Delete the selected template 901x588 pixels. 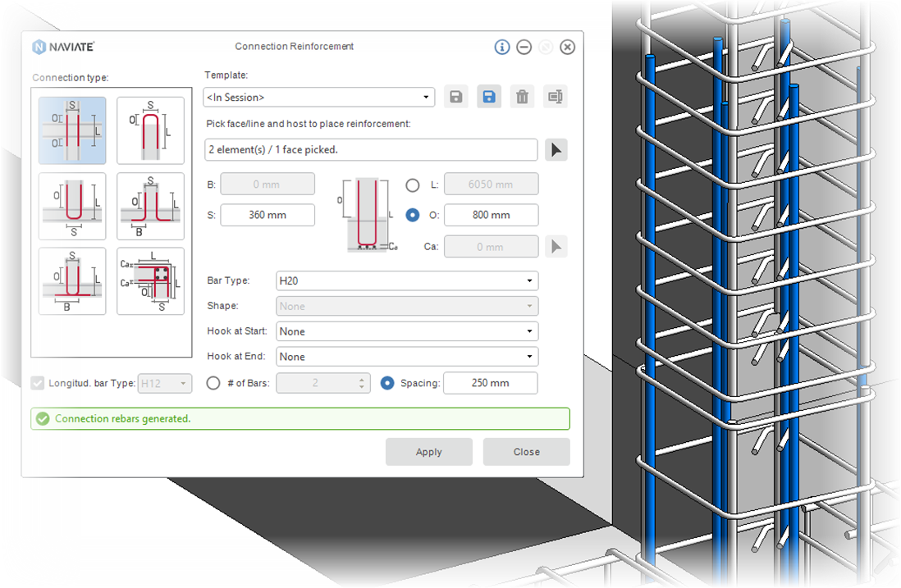pos(523,96)
